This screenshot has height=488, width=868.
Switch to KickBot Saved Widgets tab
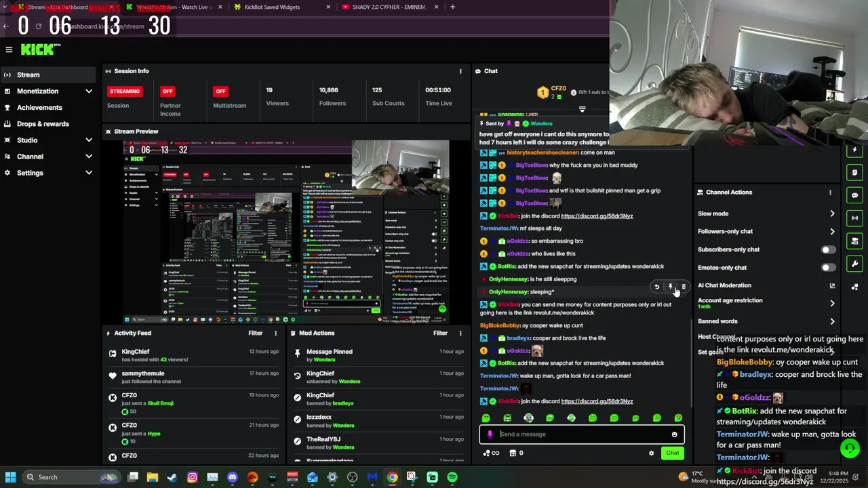[271, 7]
